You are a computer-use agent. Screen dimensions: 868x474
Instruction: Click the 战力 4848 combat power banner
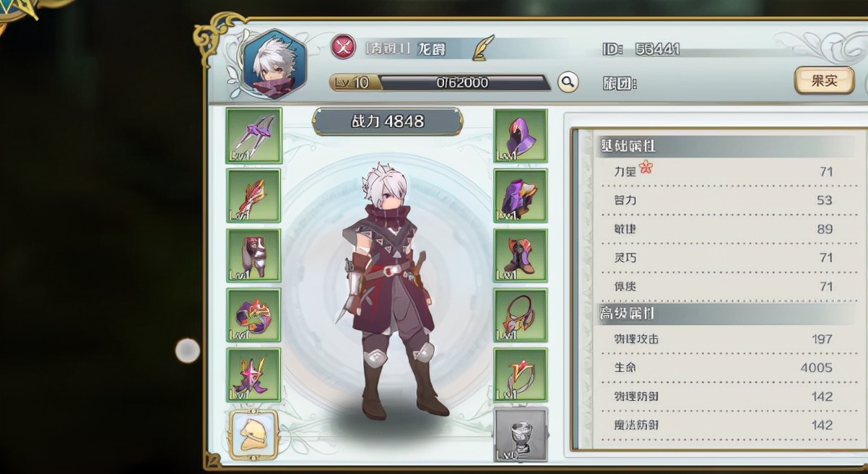(x=388, y=122)
